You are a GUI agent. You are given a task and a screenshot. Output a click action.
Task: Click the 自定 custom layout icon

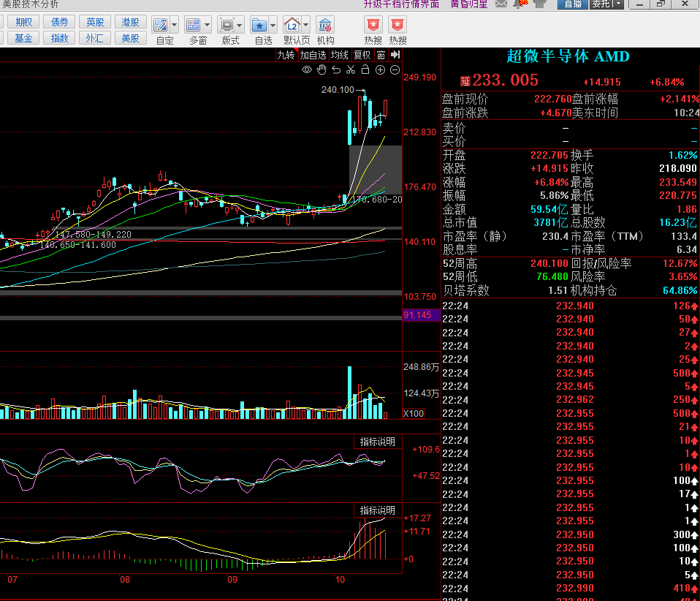160,25
